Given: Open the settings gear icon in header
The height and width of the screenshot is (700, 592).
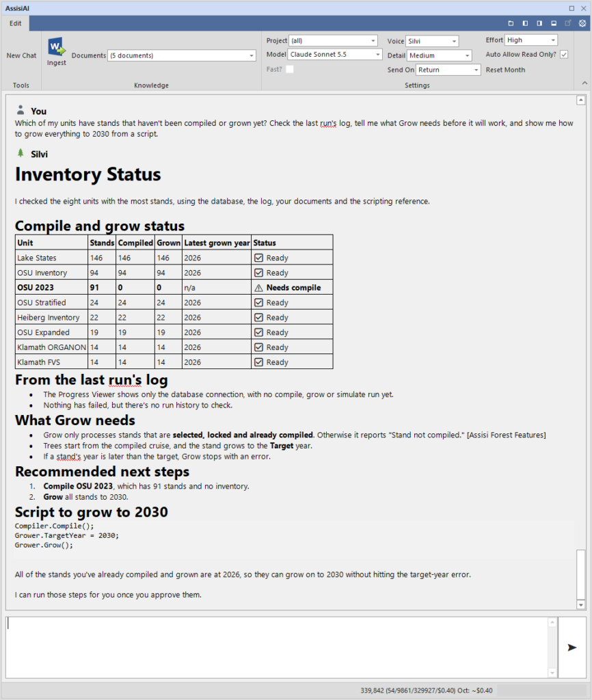Looking at the screenshot, I should pyautogui.click(x=582, y=23).
